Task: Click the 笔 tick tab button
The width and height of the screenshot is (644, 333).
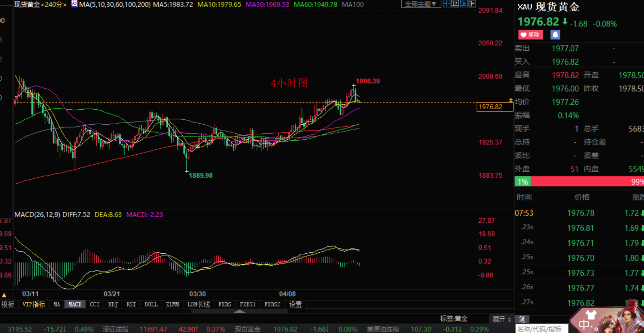Action: [522, 319]
